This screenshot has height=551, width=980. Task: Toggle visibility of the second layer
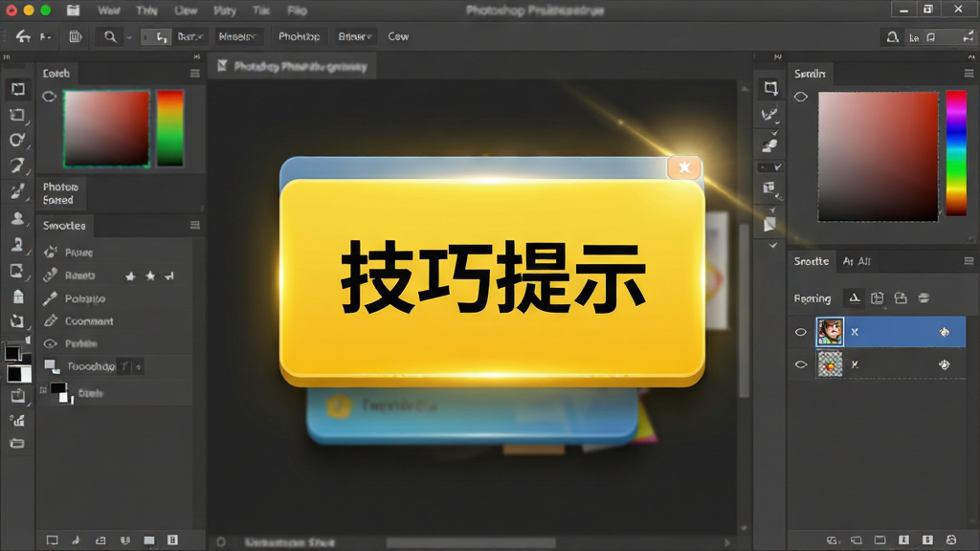pyautogui.click(x=801, y=364)
